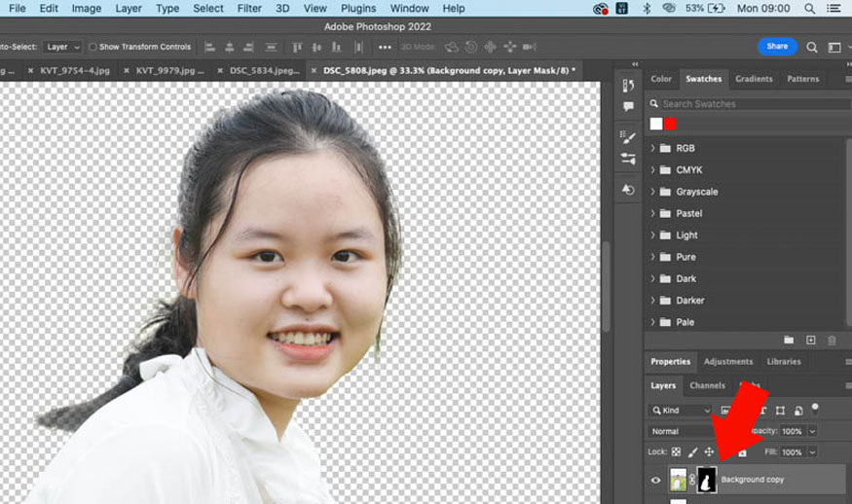
Task: Expand the Pale swatch folder
Action: tap(653, 321)
